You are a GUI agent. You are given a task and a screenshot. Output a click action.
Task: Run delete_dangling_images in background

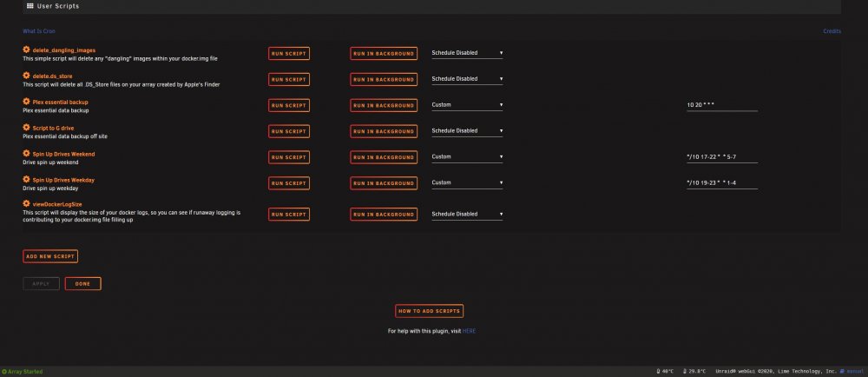tap(384, 54)
